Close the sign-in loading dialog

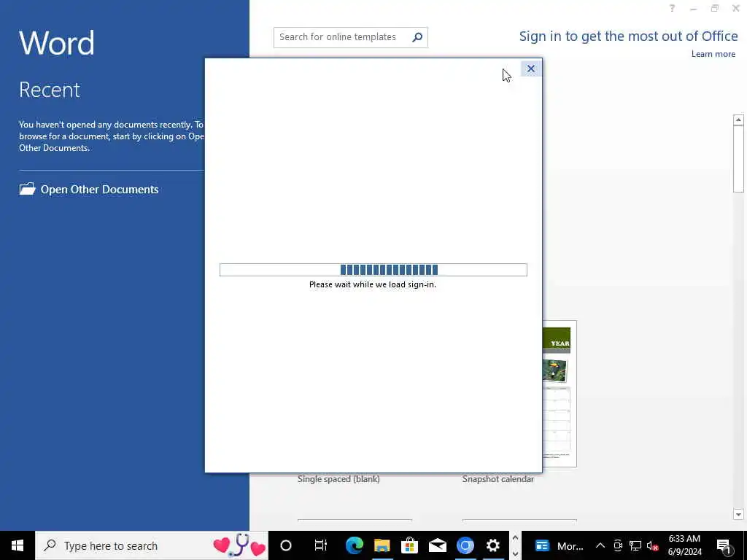(x=531, y=69)
